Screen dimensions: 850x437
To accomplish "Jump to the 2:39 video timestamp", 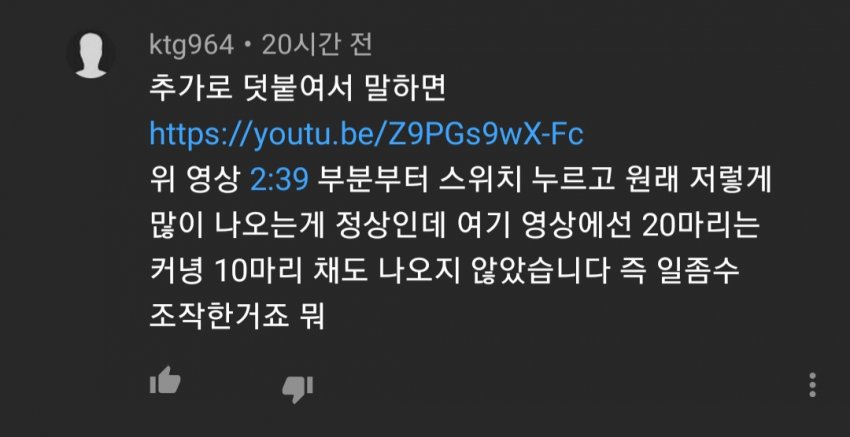I will click(x=279, y=181).
